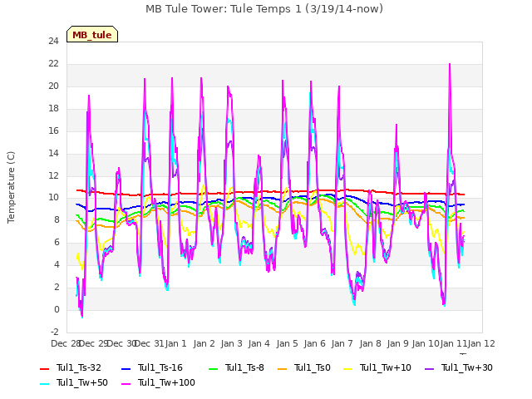This screenshot has height=399, width=532.
Task: Click the Jan 7 x-axis tick label
Action: click(x=342, y=343)
